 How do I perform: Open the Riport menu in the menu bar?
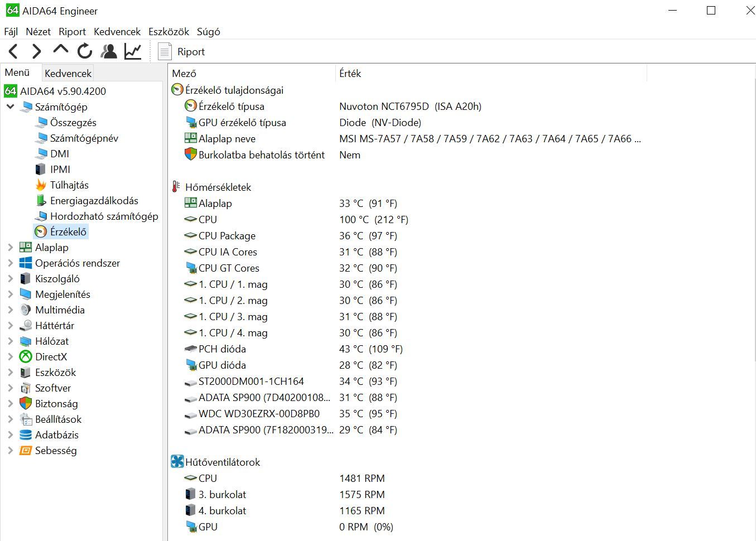[x=72, y=32]
